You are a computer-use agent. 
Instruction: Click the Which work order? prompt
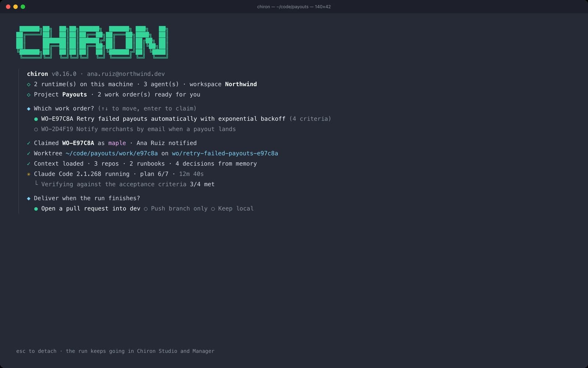coord(64,109)
